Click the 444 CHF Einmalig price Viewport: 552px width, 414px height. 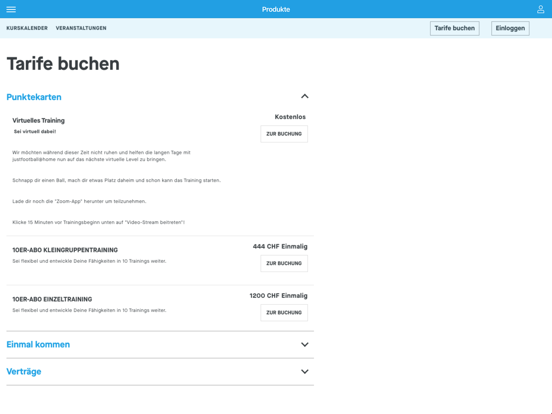(280, 246)
